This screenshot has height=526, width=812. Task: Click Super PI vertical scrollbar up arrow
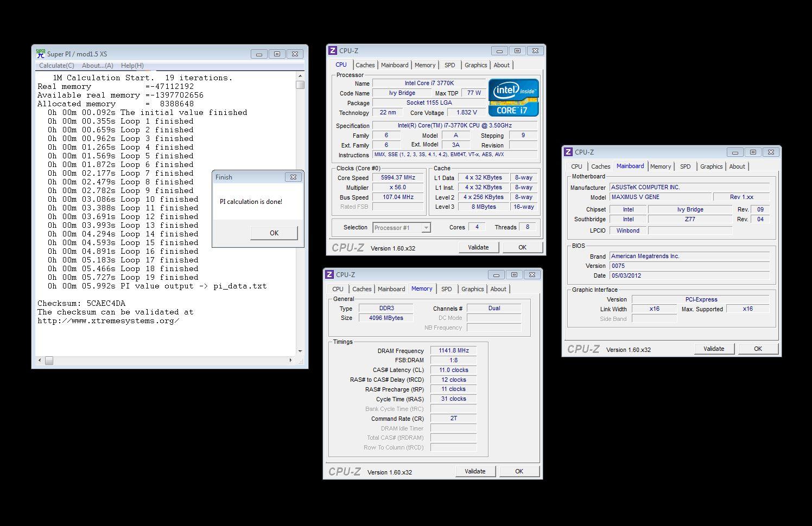point(300,76)
